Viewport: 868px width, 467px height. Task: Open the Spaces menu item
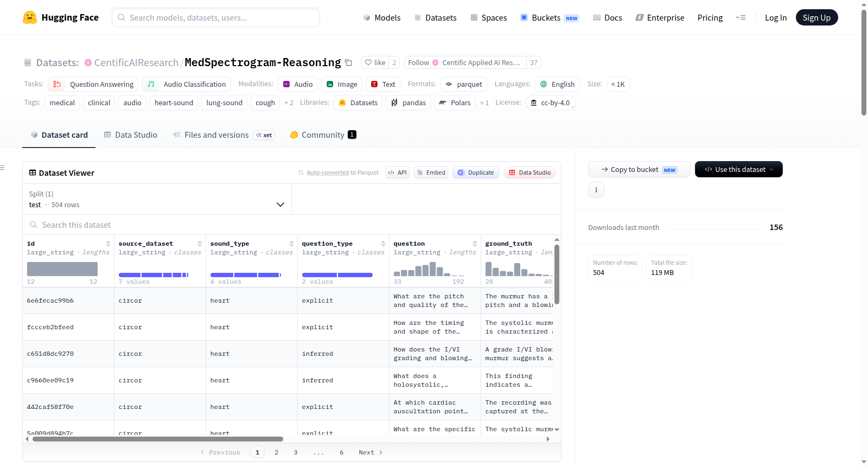pos(489,18)
